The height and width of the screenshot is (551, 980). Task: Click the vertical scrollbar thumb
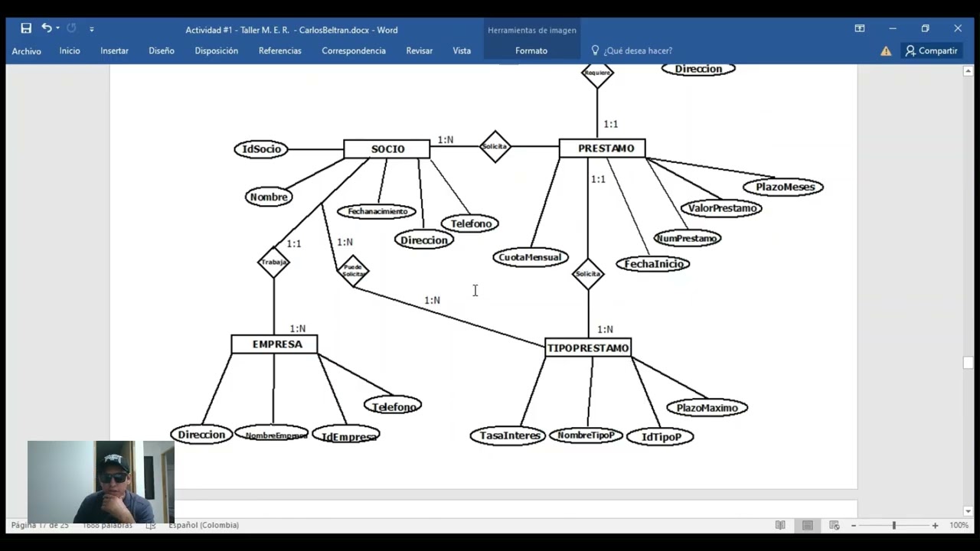point(968,363)
